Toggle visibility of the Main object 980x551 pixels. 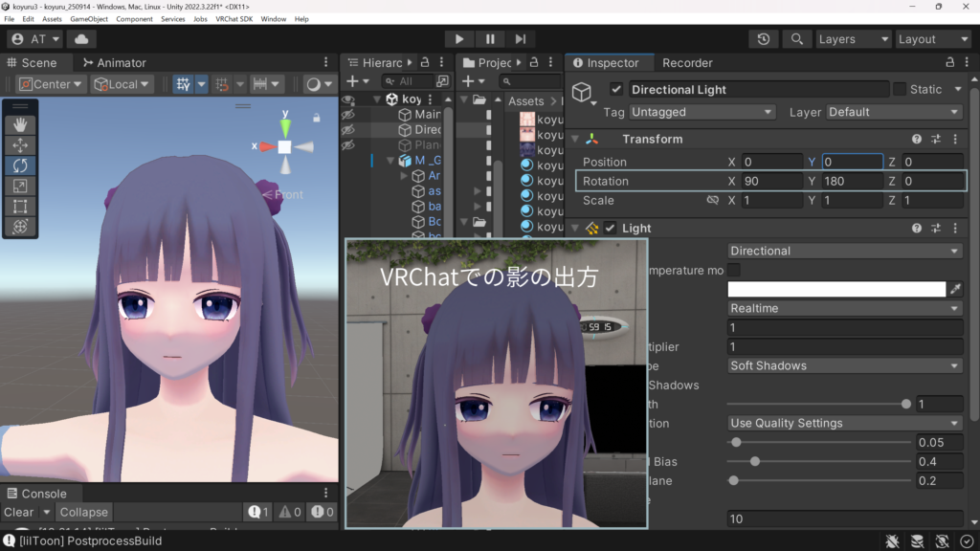(348, 115)
